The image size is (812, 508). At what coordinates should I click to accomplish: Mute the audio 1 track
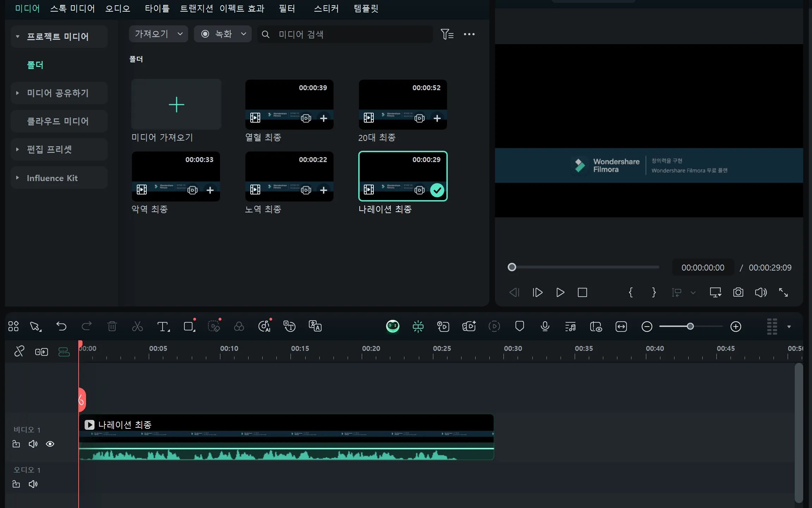click(x=33, y=484)
